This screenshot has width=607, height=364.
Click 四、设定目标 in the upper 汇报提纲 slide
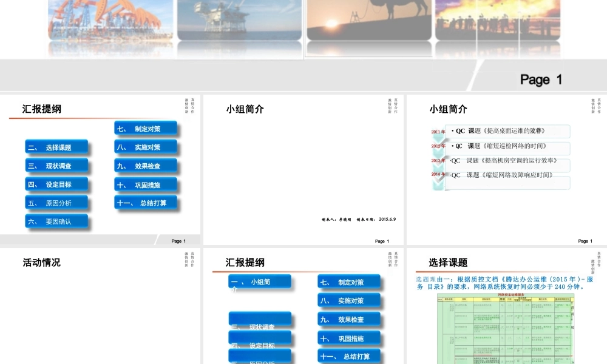56,184
